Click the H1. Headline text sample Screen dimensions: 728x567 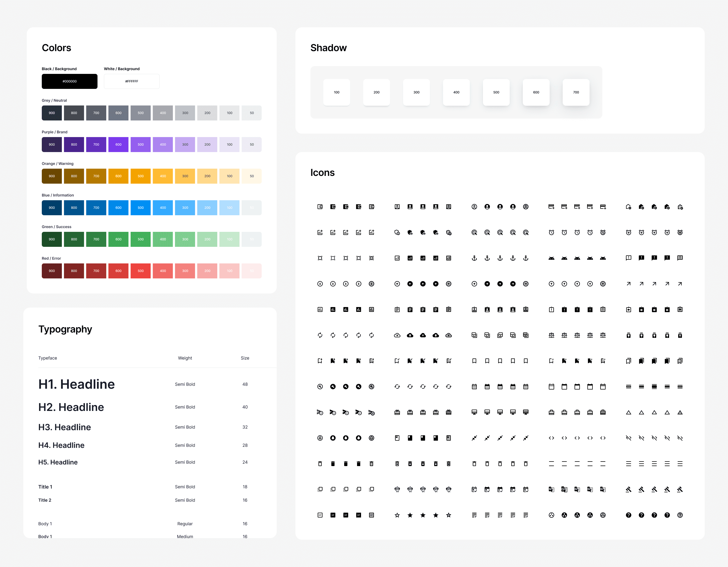(76, 384)
